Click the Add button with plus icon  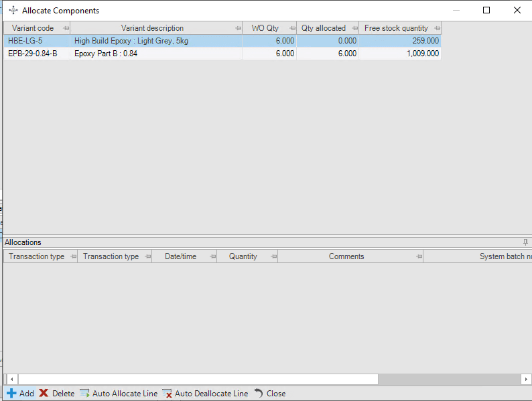(20, 393)
